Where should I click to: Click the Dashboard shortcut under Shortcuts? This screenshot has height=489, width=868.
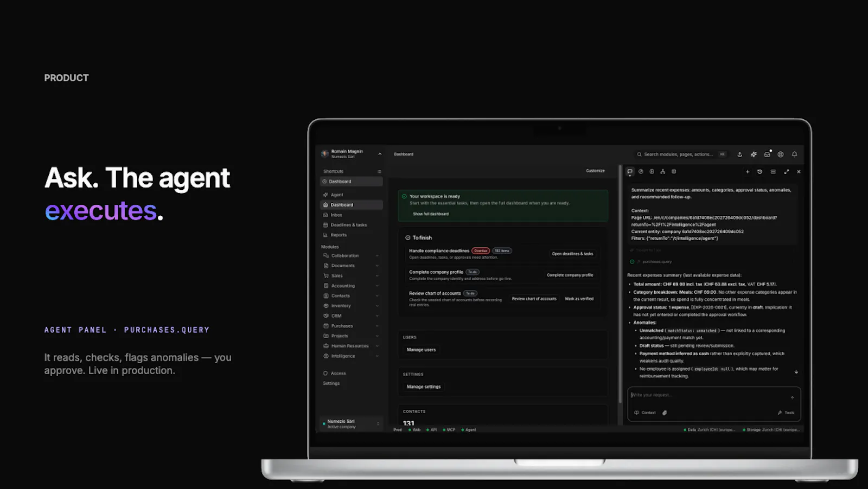(x=352, y=182)
